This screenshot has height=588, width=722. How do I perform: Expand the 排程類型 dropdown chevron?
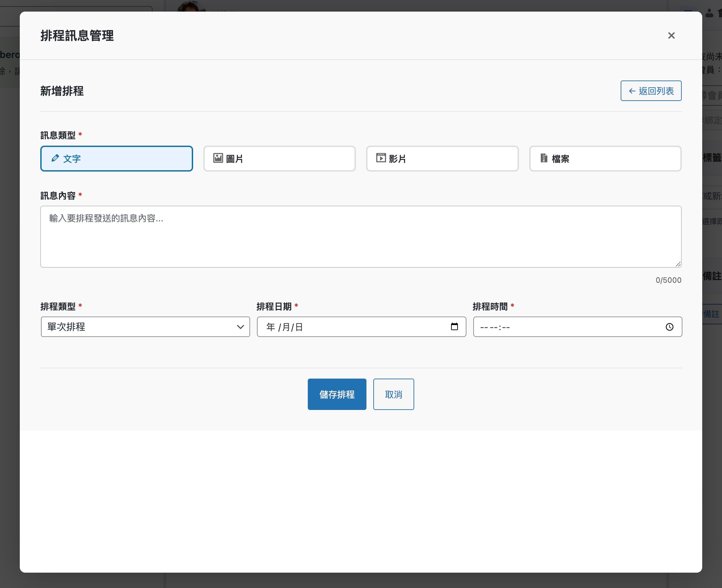pos(240,327)
